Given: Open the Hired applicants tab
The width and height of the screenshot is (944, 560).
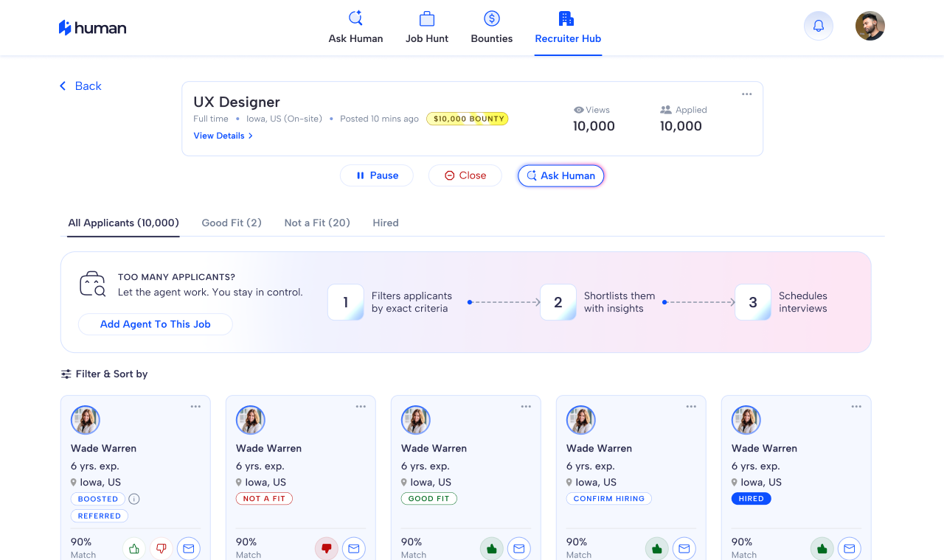Looking at the screenshot, I should (385, 223).
